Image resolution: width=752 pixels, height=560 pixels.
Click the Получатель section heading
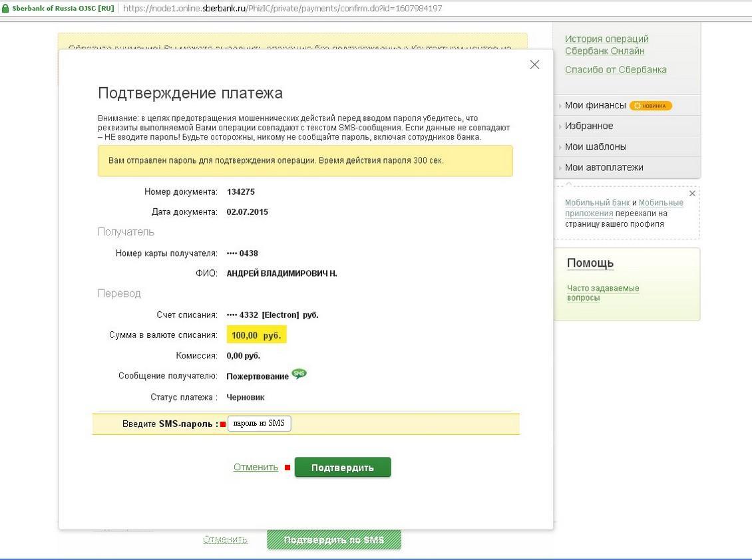(126, 232)
